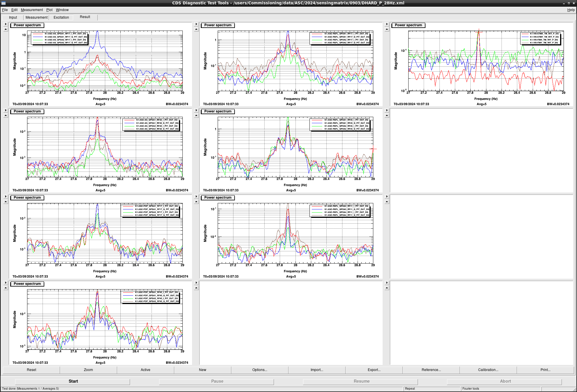Screen dimensions: 577x392
Task: Open the Edit menu
Action: pos(14,10)
